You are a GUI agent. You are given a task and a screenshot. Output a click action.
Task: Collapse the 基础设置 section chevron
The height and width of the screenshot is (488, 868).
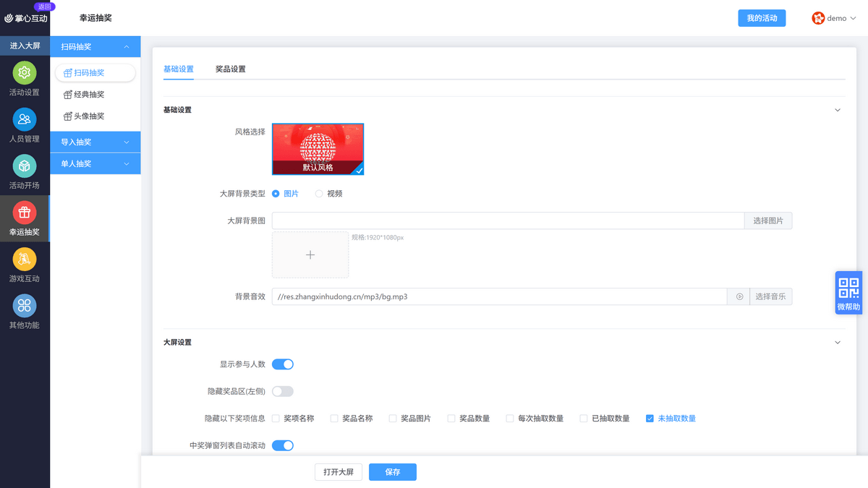pyautogui.click(x=838, y=110)
